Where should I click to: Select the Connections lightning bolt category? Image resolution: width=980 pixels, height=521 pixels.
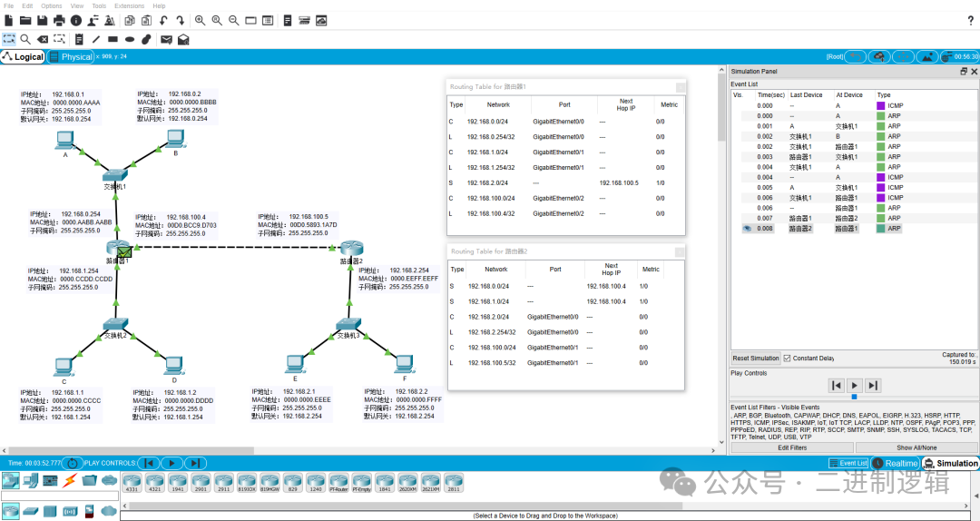(x=69, y=480)
